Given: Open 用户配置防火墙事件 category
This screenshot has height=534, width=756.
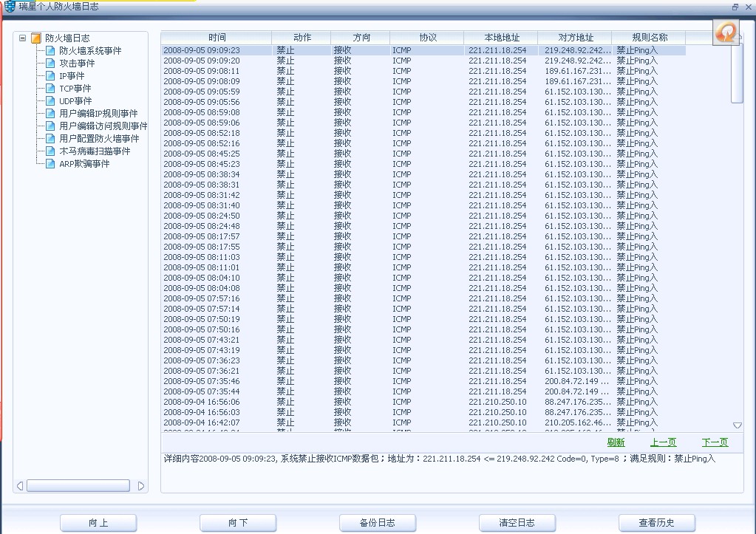Looking at the screenshot, I should tap(99, 138).
